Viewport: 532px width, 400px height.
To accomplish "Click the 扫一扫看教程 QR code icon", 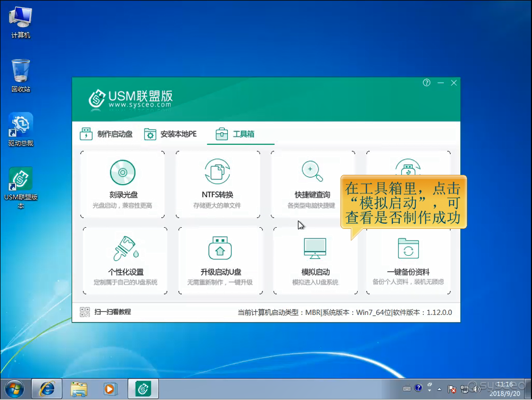I will click(x=85, y=312).
